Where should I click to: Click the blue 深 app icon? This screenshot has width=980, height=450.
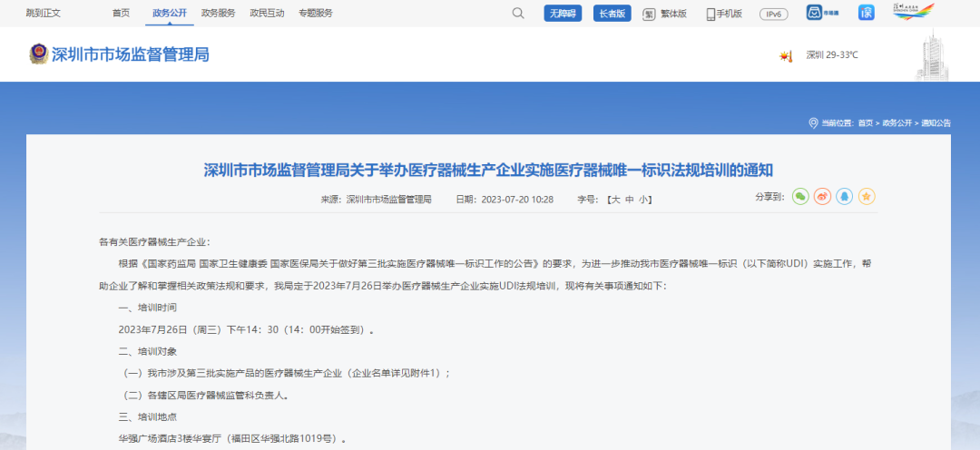[866, 13]
